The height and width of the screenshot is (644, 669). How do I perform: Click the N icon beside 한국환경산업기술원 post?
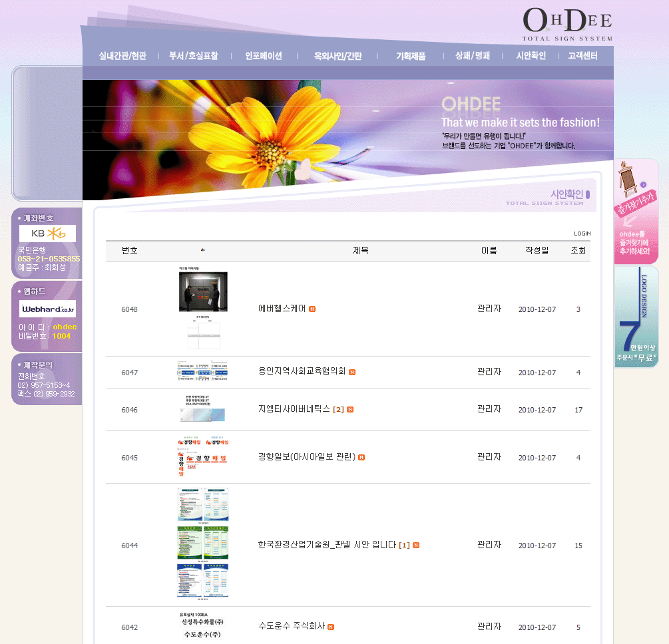coord(416,545)
